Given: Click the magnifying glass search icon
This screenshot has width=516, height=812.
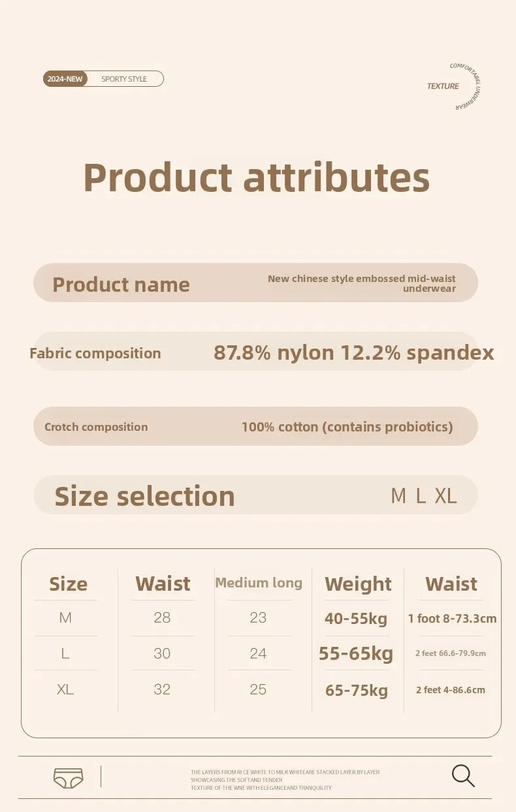Looking at the screenshot, I should 462,775.
